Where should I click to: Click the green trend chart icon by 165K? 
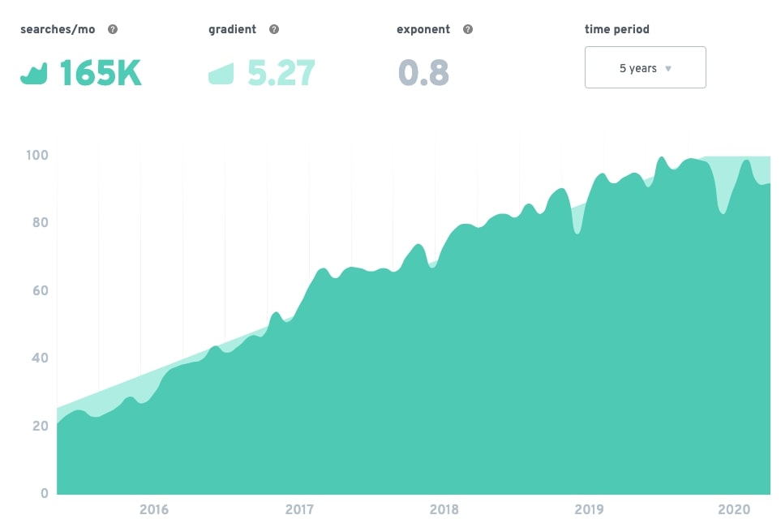pos(34,74)
